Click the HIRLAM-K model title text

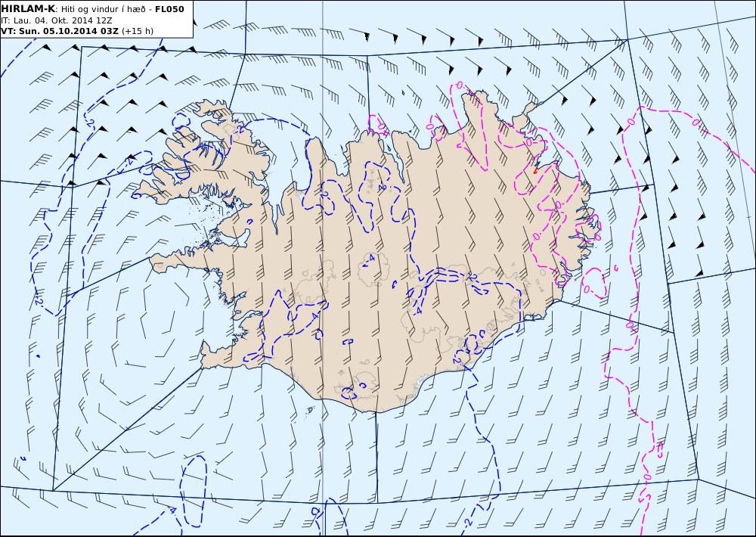tap(28, 9)
